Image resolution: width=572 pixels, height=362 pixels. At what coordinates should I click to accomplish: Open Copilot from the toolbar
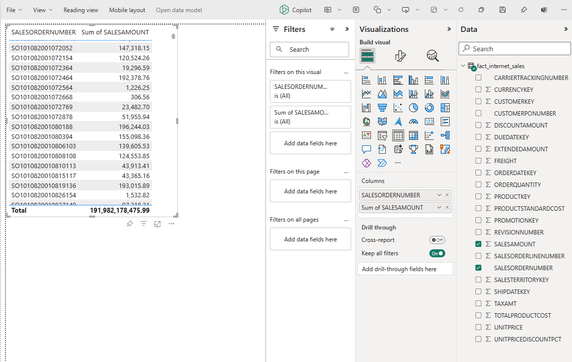tap(295, 10)
